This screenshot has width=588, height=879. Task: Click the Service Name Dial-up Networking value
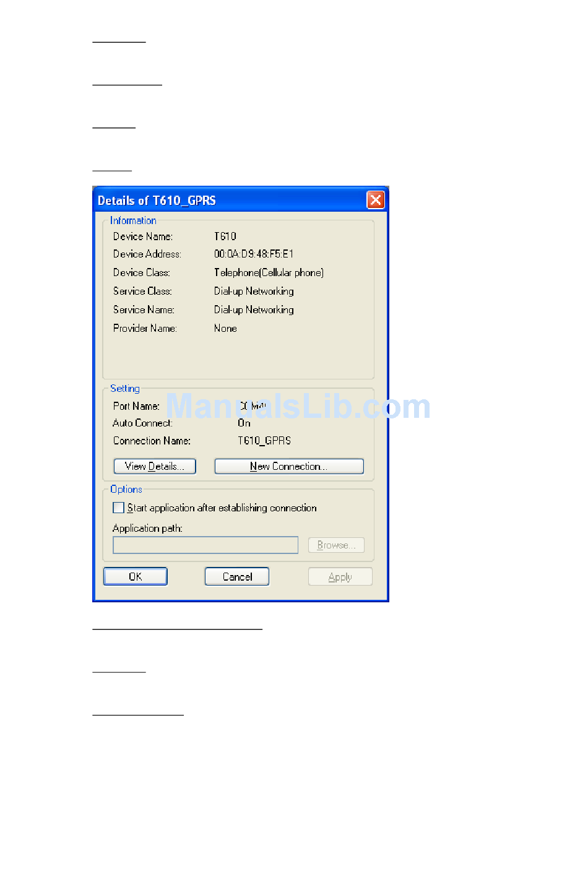click(254, 310)
